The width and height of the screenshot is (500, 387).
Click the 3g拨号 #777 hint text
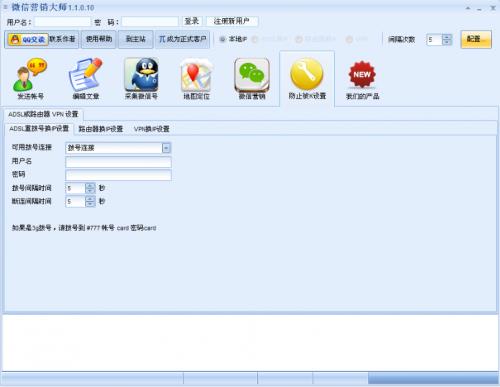pyautogui.click(x=84, y=228)
